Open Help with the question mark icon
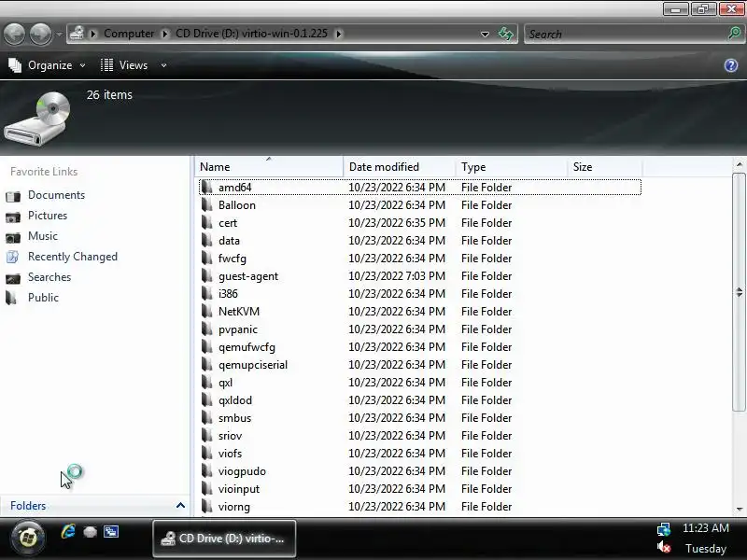The image size is (747, 560). pyautogui.click(x=731, y=65)
